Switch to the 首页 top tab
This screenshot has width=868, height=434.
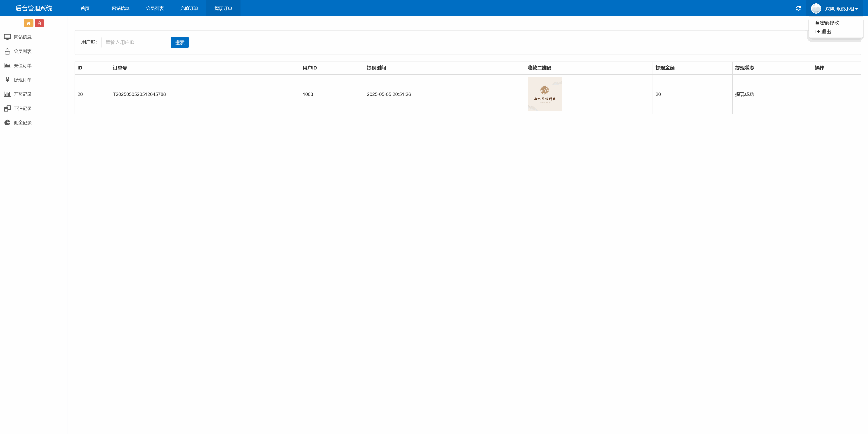(x=85, y=8)
